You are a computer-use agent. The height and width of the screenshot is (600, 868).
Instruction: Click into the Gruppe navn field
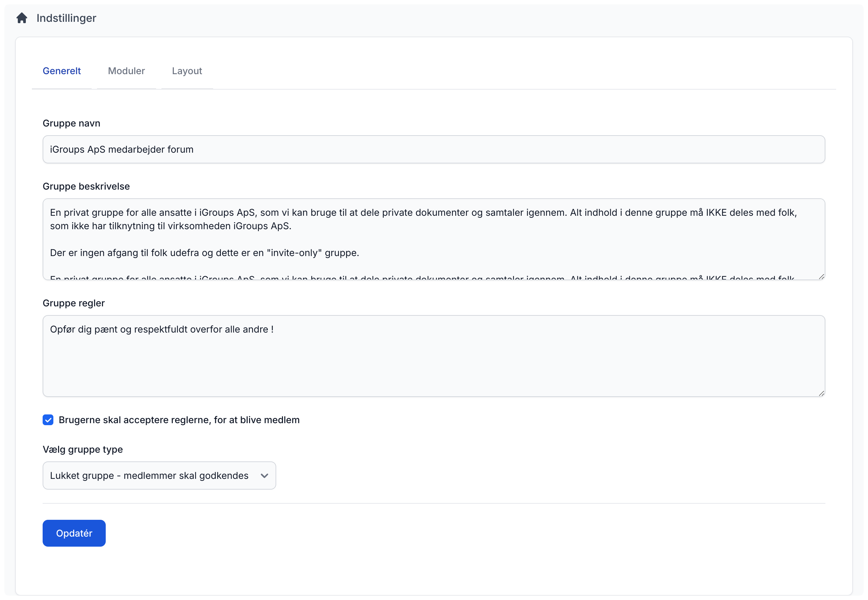tap(433, 150)
